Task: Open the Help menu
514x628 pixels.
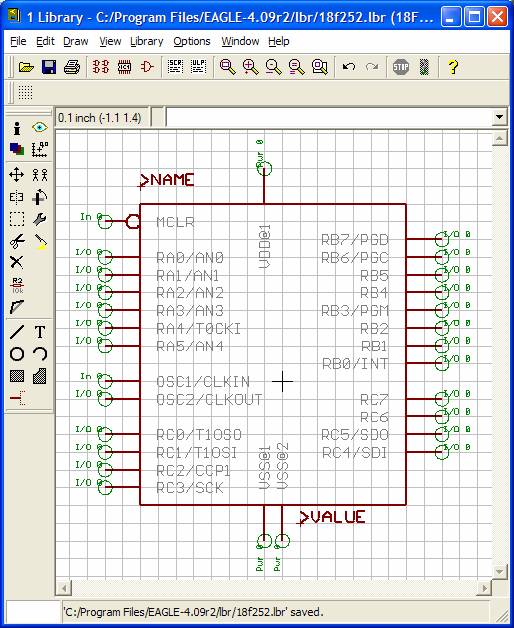Action: [278, 41]
